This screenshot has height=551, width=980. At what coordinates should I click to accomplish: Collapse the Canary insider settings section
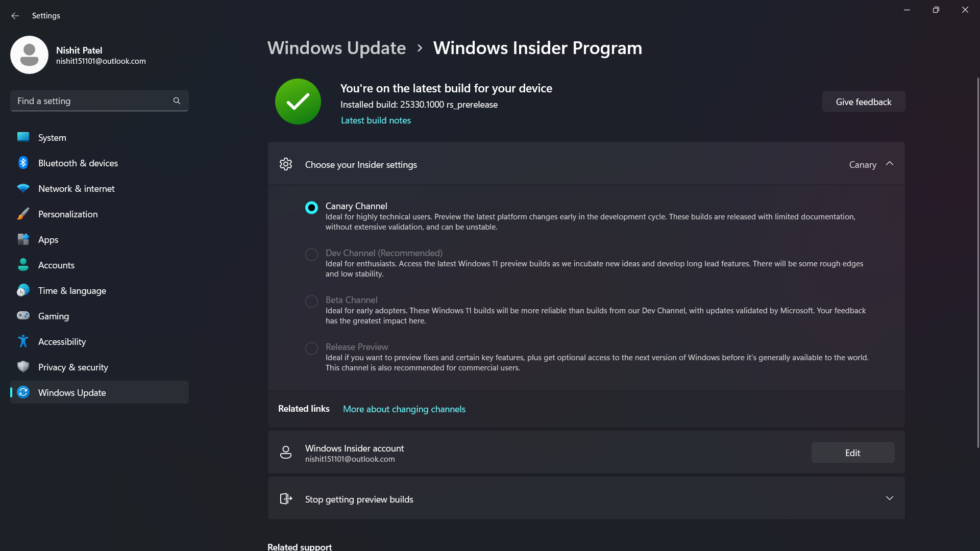click(x=890, y=164)
